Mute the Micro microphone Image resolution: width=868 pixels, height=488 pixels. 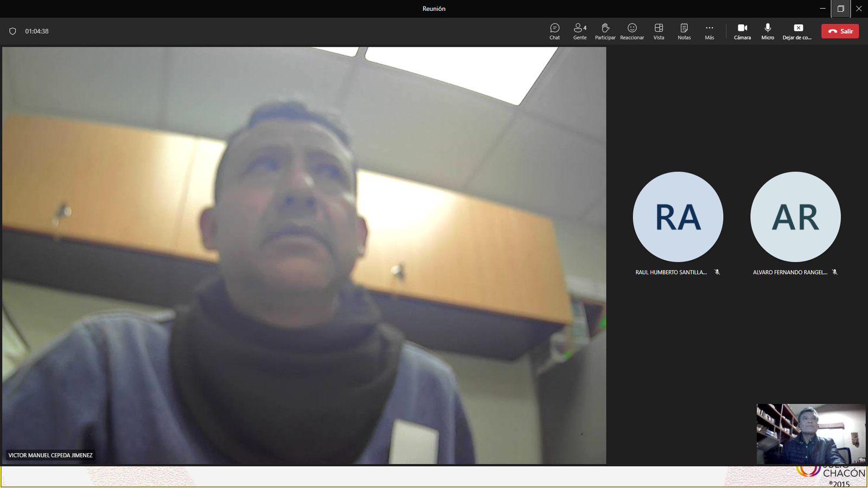pos(768,31)
